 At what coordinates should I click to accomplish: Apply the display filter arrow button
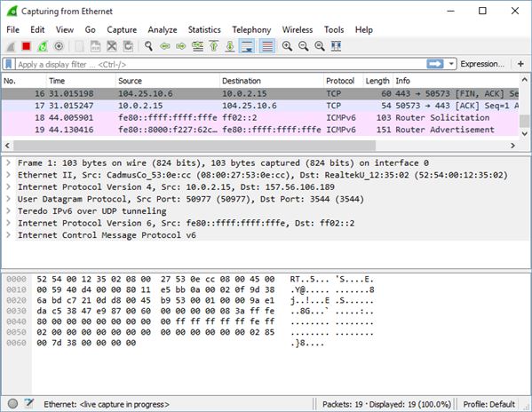pyautogui.click(x=435, y=64)
